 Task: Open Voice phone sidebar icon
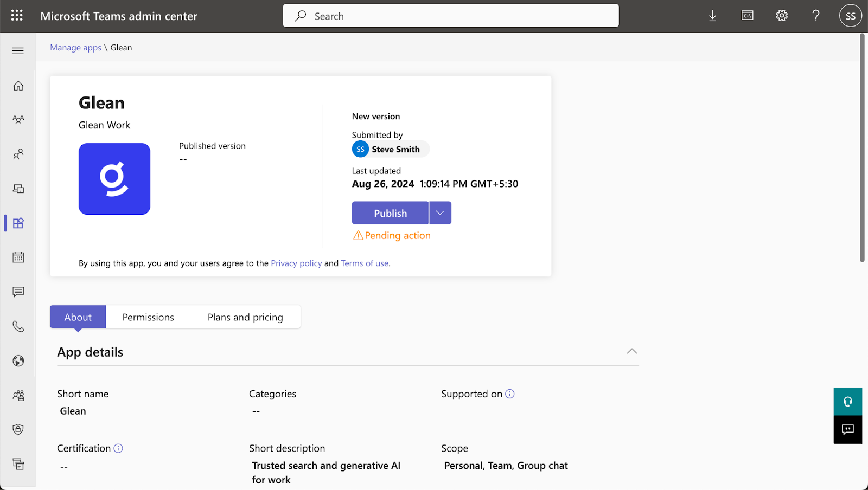pyautogui.click(x=18, y=326)
